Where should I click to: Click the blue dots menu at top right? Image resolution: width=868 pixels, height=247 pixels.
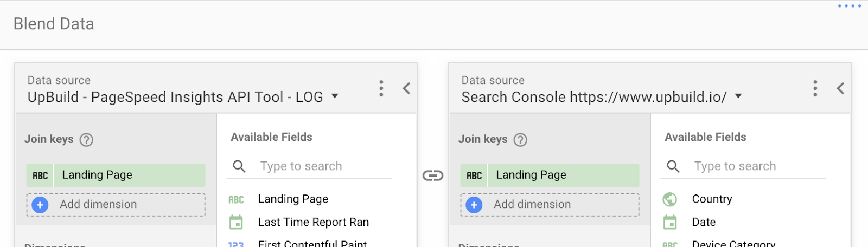tap(850, 6)
